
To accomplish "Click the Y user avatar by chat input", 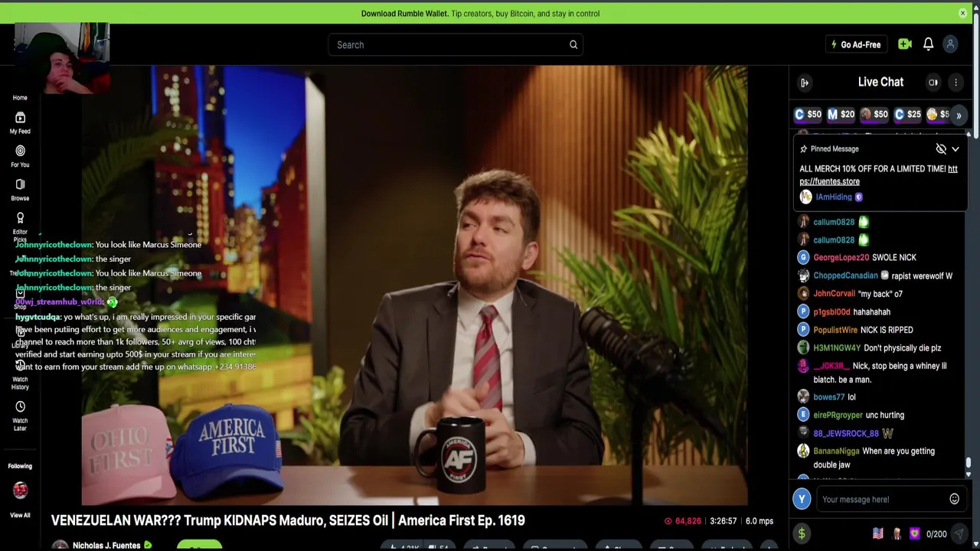I will tap(802, 499).
